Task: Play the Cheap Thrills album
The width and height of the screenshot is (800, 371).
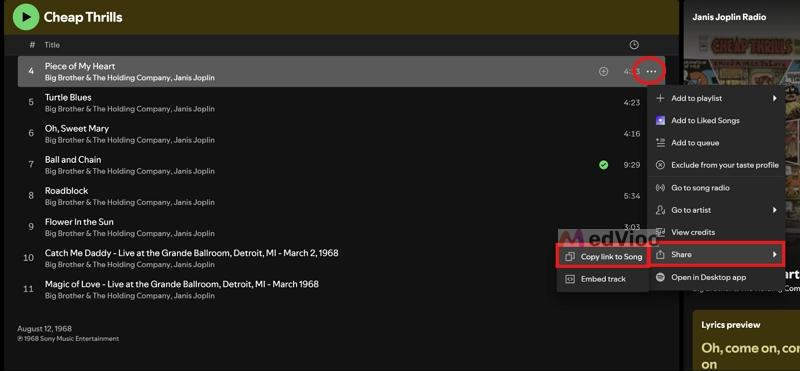Action: (x=26, y=17)
